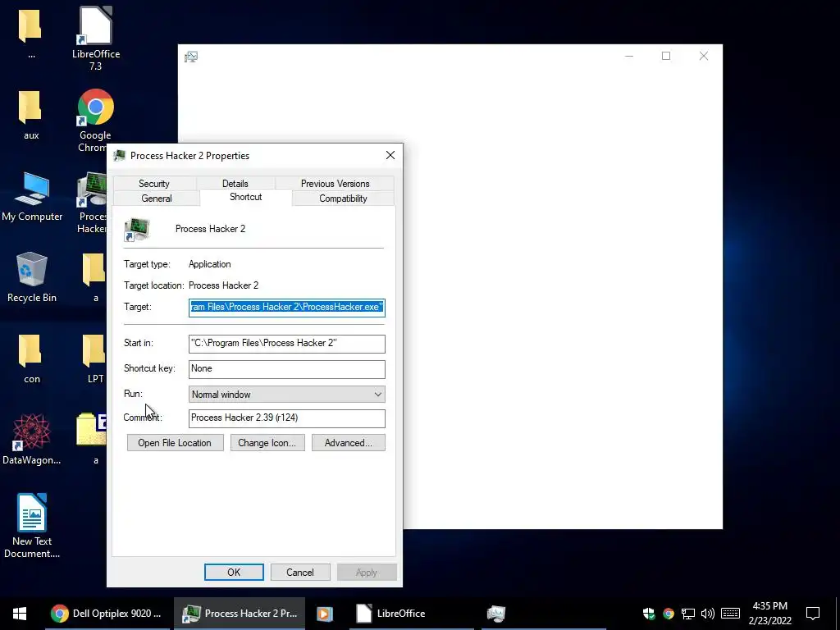
Task: Select the aux folder on desktop
Action: coord(30,115)
